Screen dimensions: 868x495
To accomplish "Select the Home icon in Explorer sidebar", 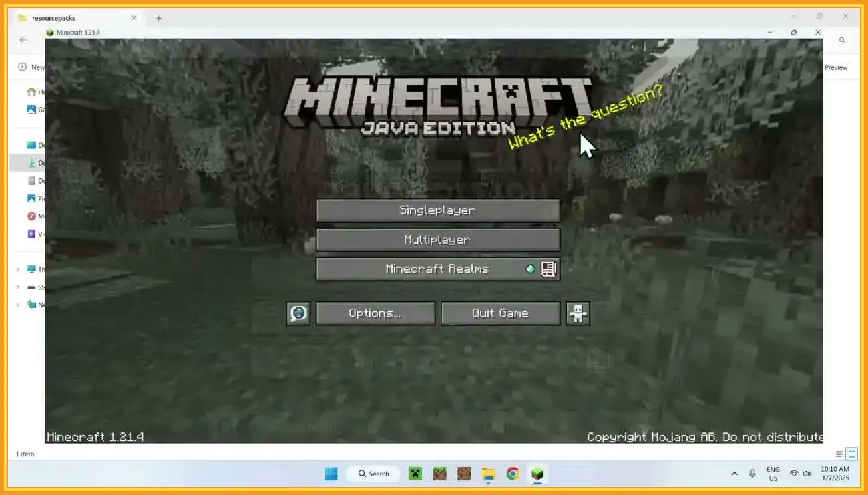I will pyautogui.click(x=31, y=92).
